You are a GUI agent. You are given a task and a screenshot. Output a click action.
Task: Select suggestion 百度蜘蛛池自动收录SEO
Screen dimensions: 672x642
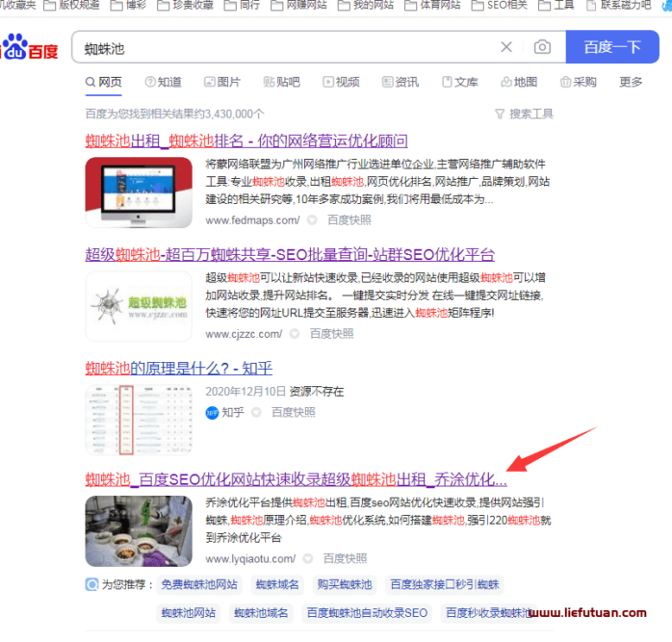(367, 613)
